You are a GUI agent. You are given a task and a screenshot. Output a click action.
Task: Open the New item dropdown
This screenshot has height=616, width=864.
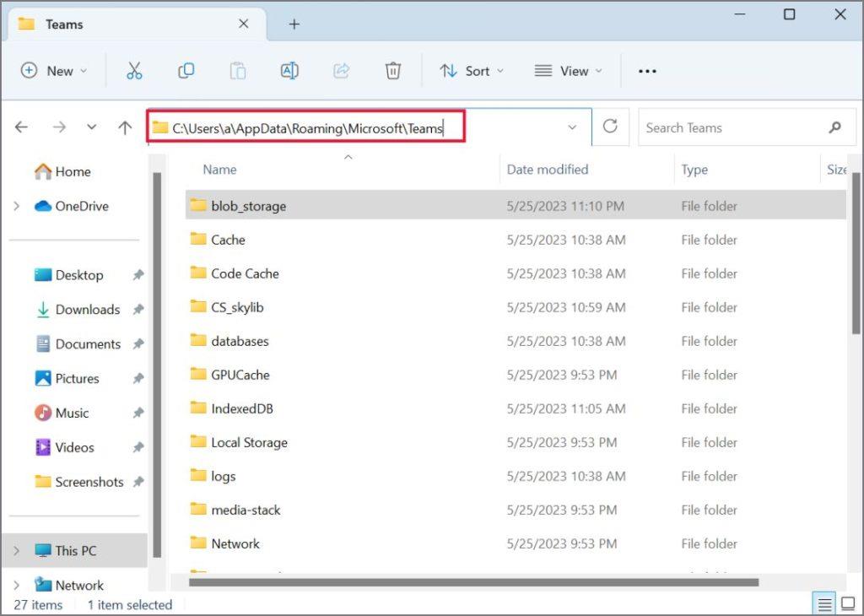(54, 71)
